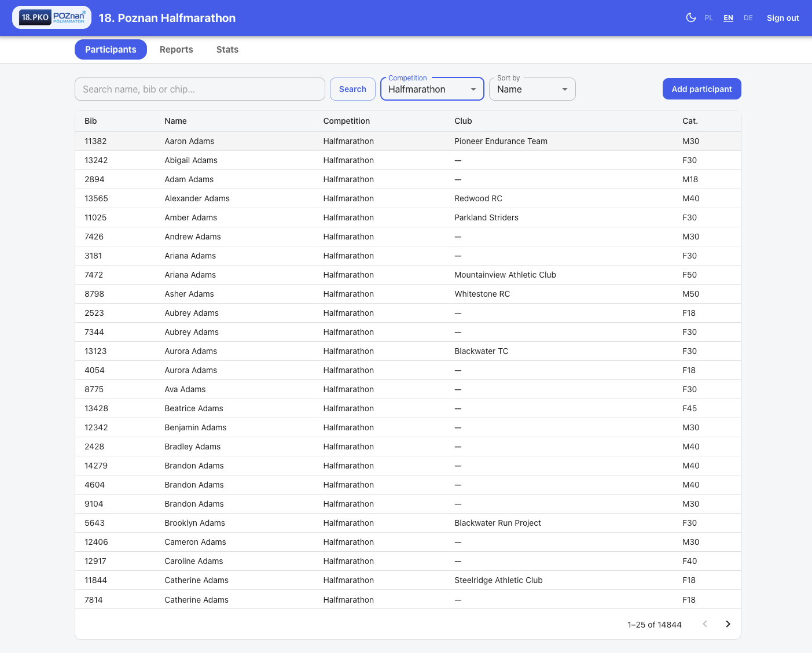Click the Name column header

[x=176, y=121]
